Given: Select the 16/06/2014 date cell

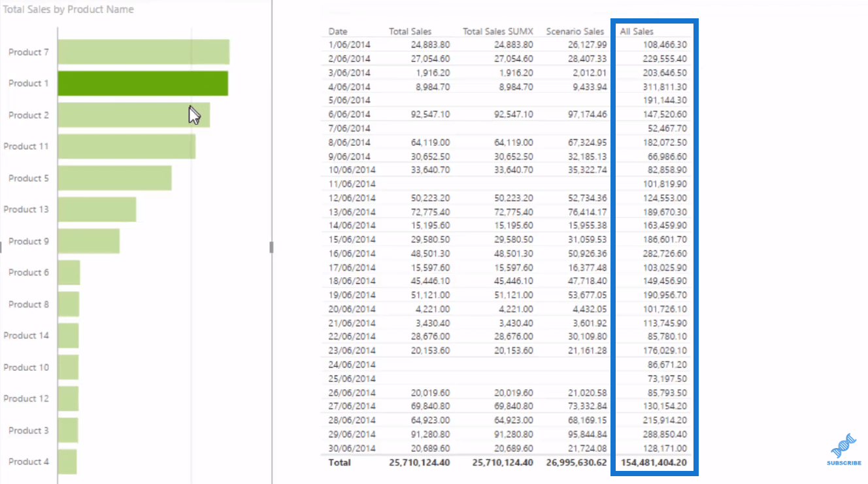Looking at the screenshot, I should [352, 253].
